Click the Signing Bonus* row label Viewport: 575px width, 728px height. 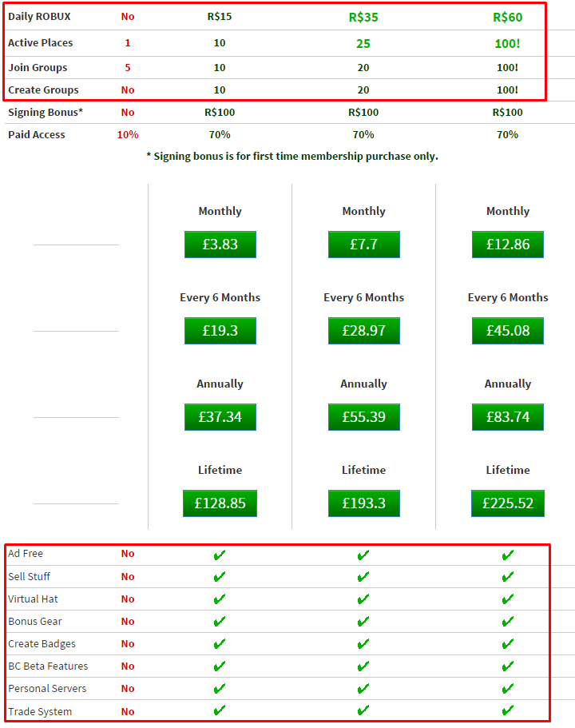pyautogui.click(x=46, y=112)
